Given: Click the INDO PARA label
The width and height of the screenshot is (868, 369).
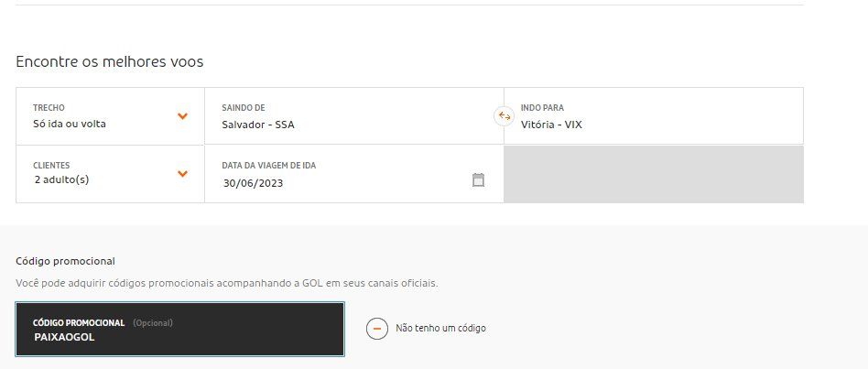Looking at the screenshot, I should (x=542, y=108).
